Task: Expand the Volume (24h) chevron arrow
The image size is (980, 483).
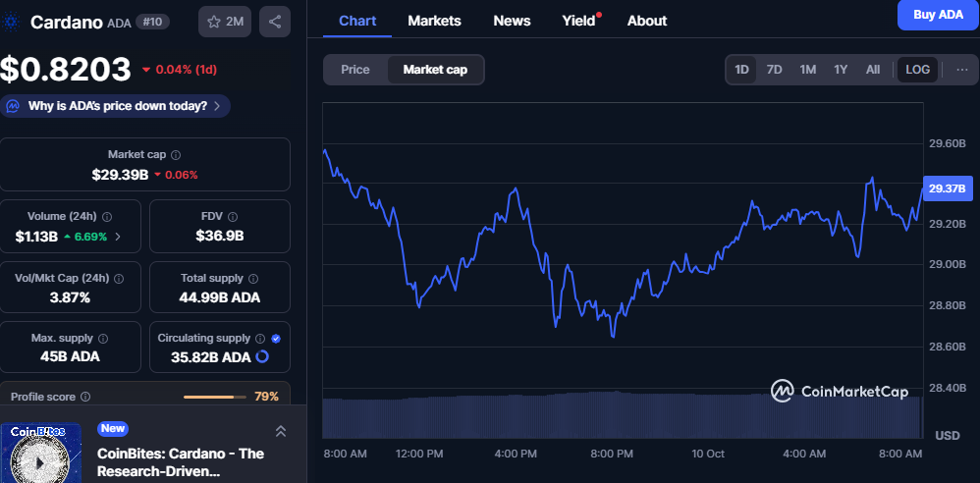Action: 118,237
